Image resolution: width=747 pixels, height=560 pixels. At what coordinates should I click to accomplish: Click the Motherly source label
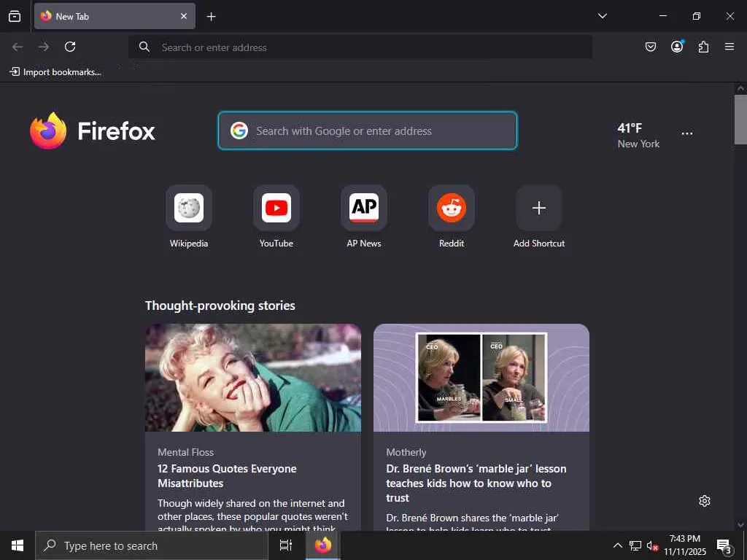406,452
